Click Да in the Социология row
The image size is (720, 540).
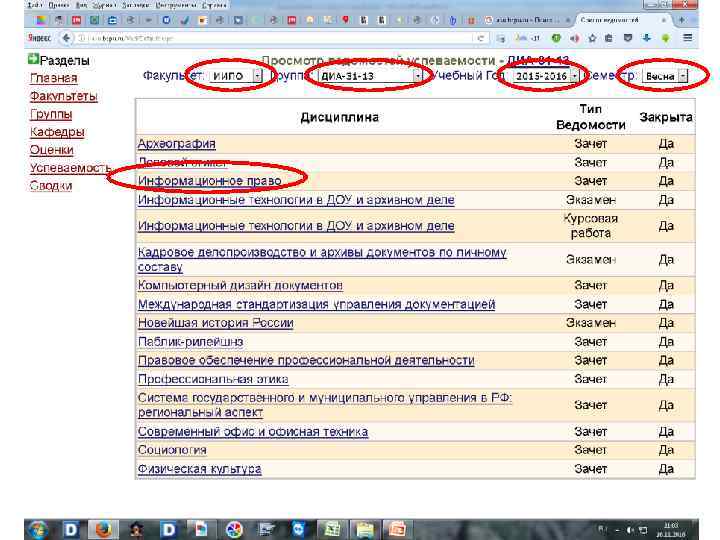(x=666, y=450)
